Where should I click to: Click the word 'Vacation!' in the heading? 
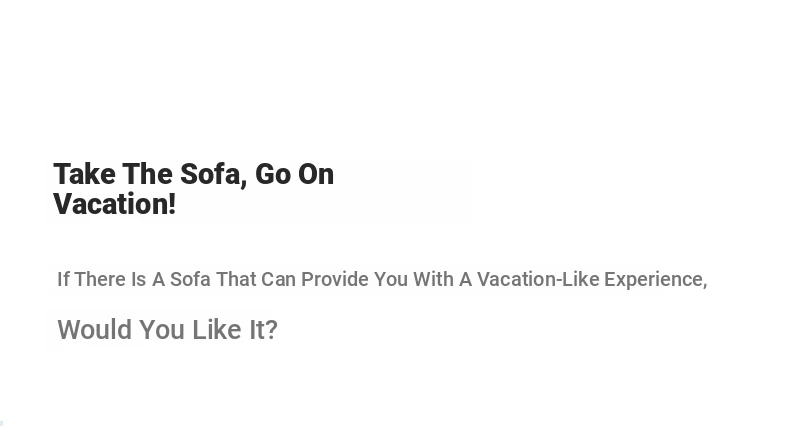click(x=114, y=204)
